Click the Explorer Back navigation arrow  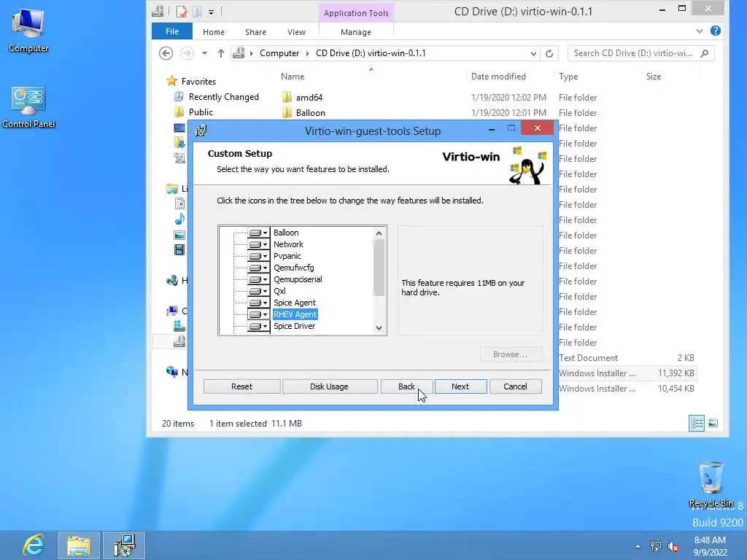click(166, 53)
